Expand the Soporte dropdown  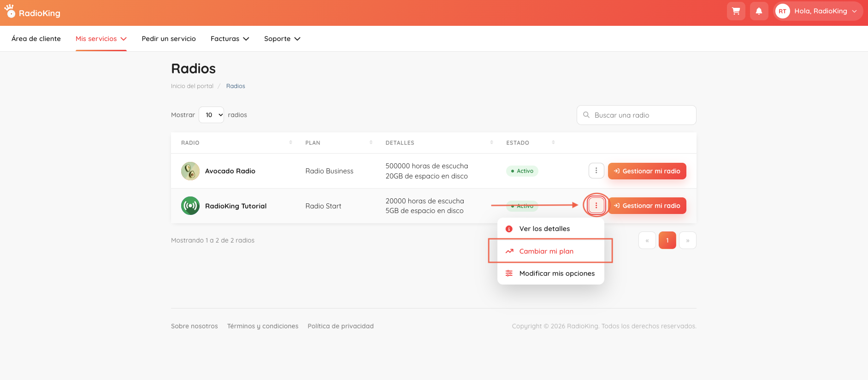point(282,39)
